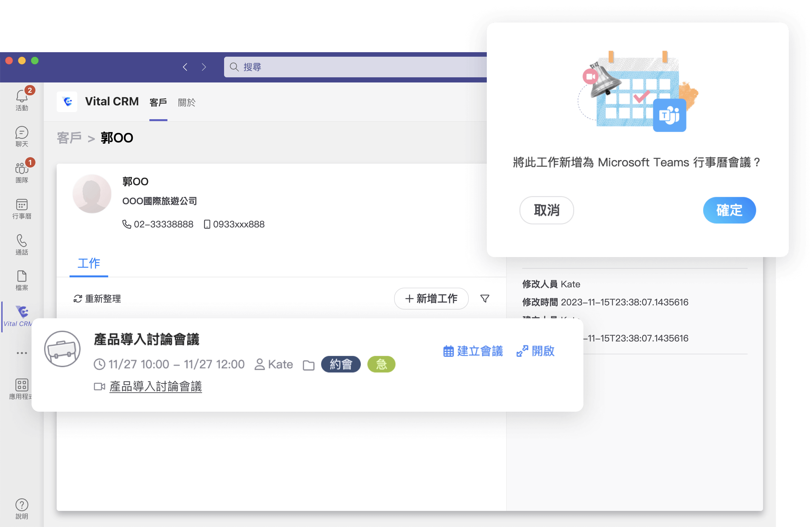The height and width of the screenshot is (527, 812).
Task: Cancel the Teams calendar dialog with 取消
Action: [546, 210]
